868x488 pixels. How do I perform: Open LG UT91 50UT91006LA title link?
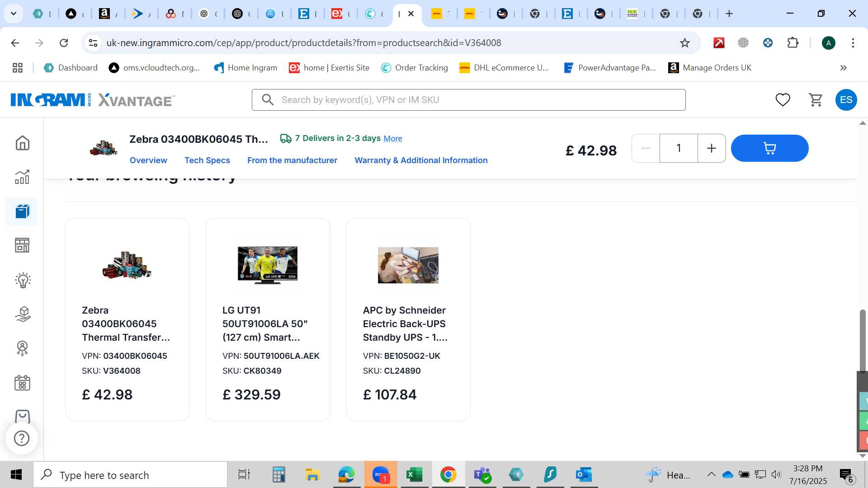(265, 324)
